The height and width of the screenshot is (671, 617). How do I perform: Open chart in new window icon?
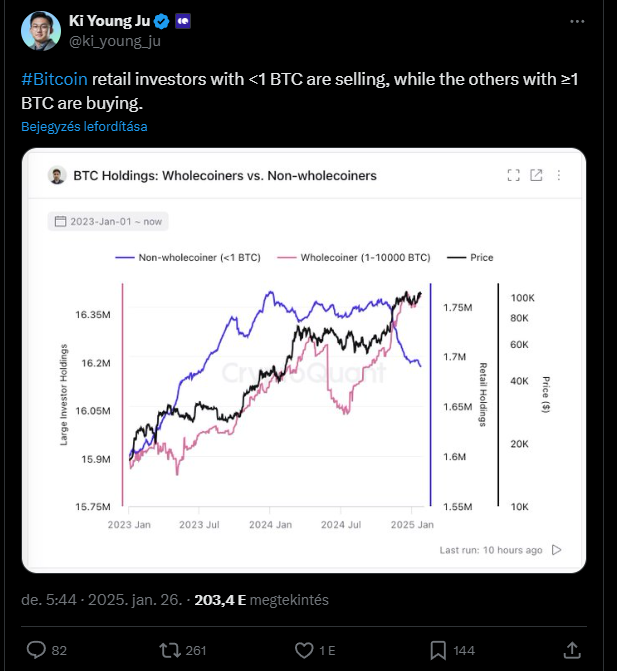click(x=536, y=175)
